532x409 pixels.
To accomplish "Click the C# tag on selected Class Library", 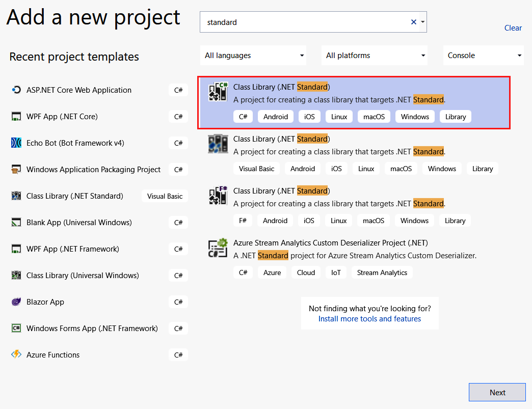I will pyautogui.click(x=243, y=117).
